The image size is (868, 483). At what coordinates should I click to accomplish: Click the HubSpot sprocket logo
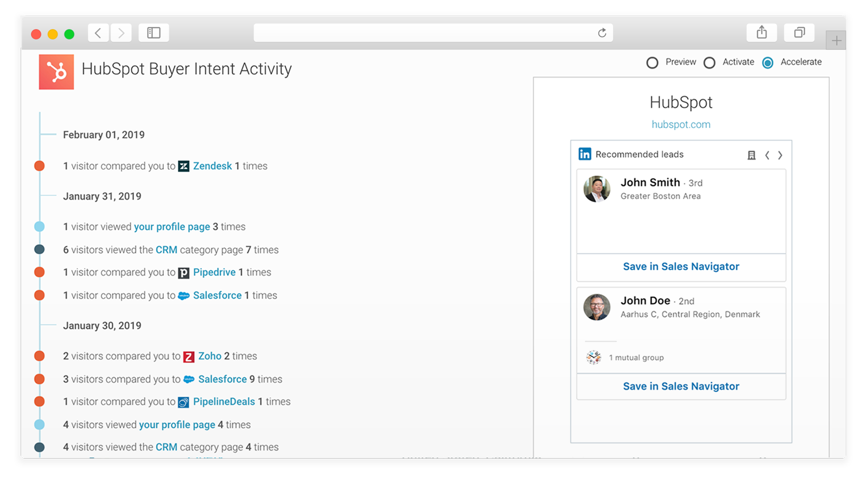click(x=56, y=72)
